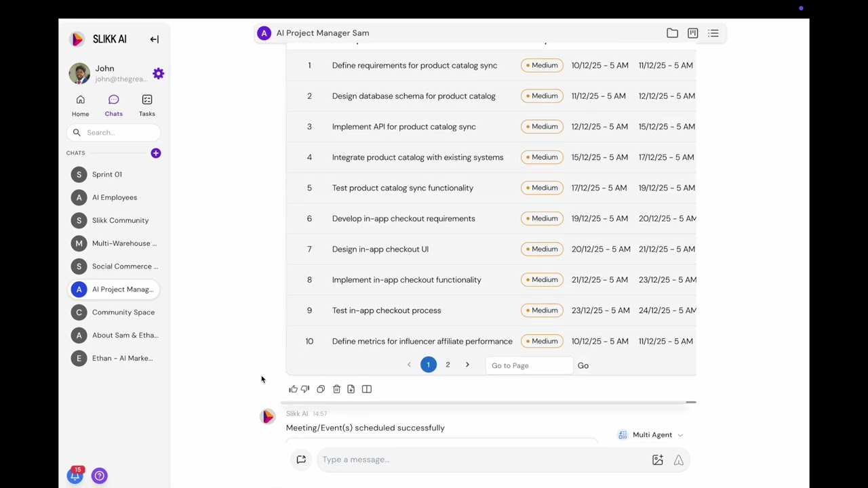Select 'Design in-app checkout UI' row

(491, 249)
